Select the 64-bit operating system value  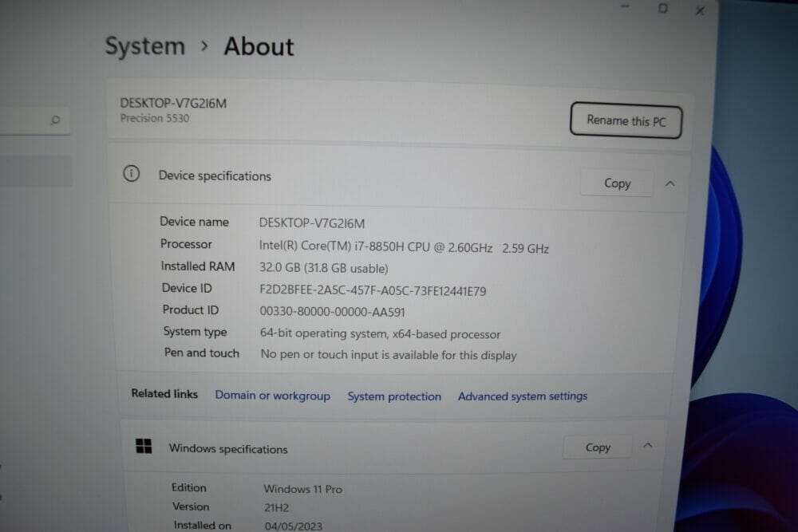point(380,333)
